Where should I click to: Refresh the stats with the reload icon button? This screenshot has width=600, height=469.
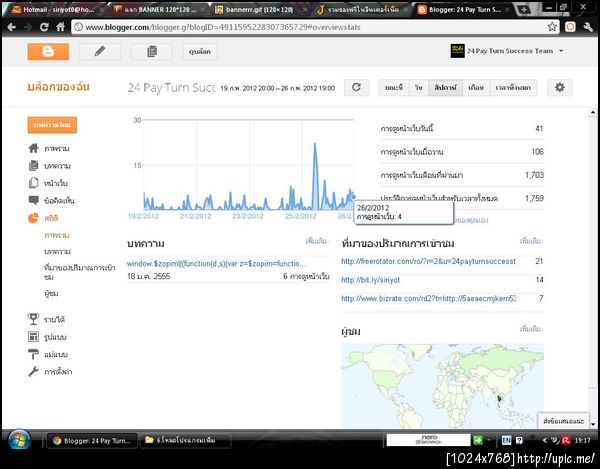(x=356, y=87)
